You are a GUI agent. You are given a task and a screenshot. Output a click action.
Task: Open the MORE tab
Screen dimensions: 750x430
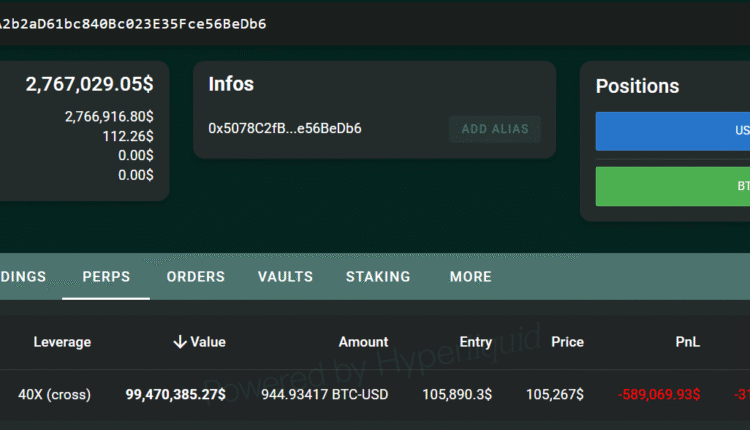[470, 277]
